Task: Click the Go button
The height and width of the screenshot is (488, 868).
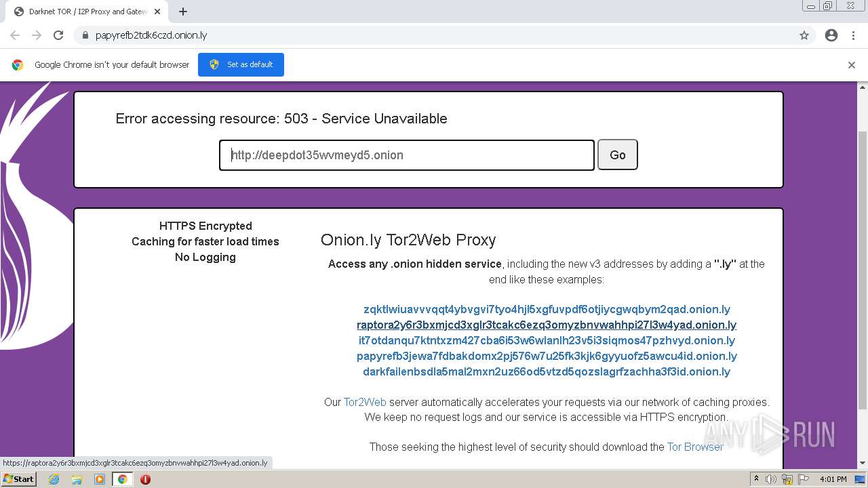Action: point(618,155)
